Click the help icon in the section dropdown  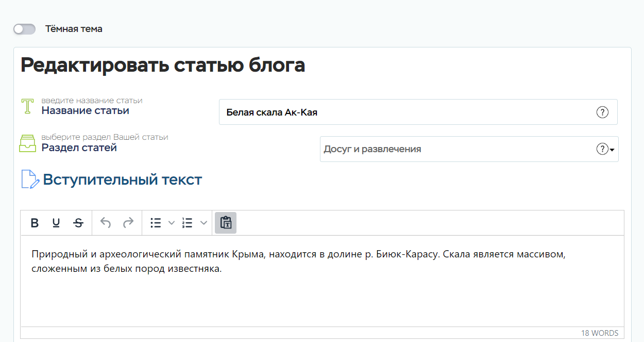click(x=602, y=149)
